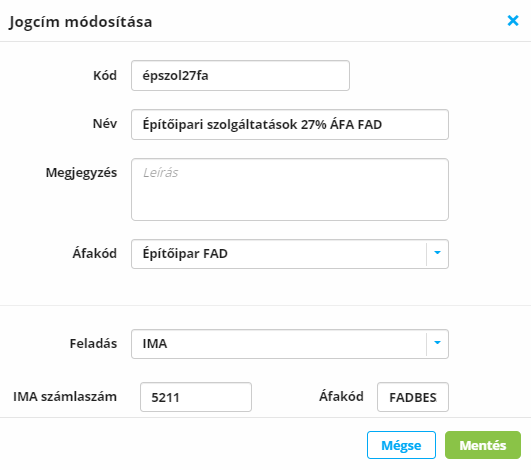The image size is (531, 470).
Task: Click the IMA számlaszám field with 5211
Action: click(196, 397)
